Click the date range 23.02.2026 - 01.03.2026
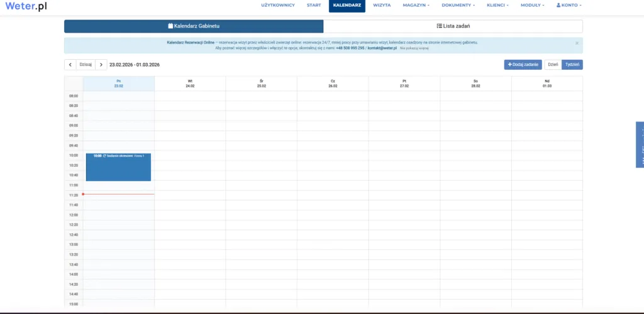 click(x=135, y=65)
